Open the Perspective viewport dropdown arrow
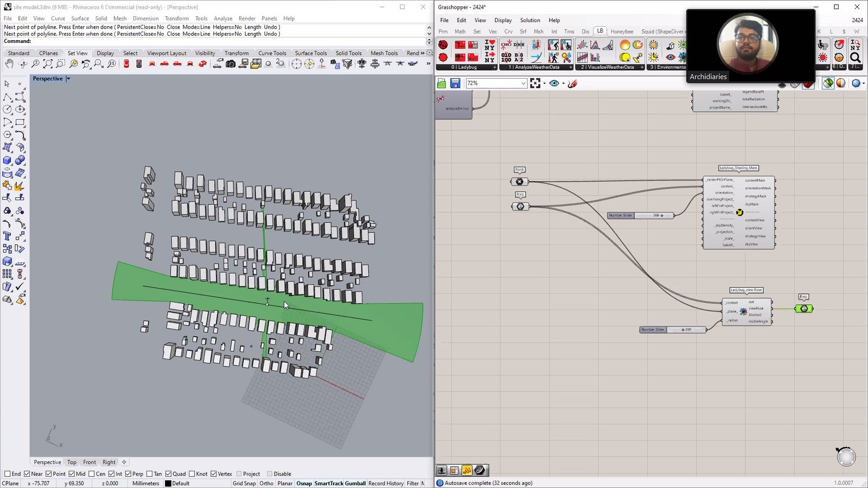Viewport: 868px width, 488px height. pyautogui.click(x=68, y=79)
